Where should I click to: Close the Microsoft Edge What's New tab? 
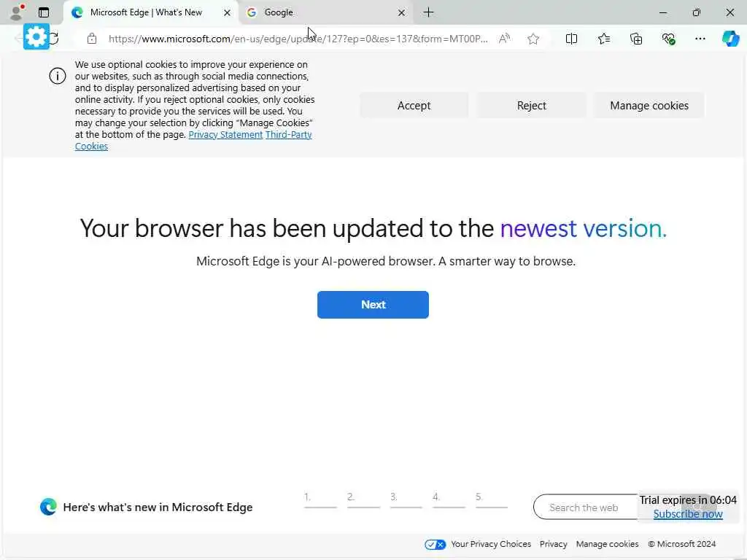[228, 13]
